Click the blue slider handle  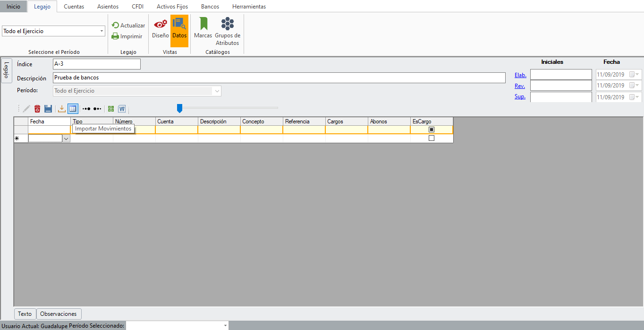(x=179, y=109)
